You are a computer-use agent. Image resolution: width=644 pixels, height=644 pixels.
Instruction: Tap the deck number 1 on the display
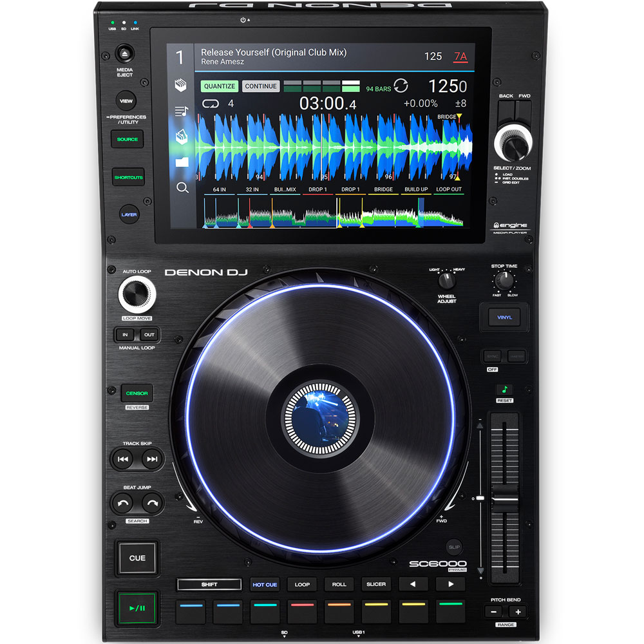(x=180, y=57)
